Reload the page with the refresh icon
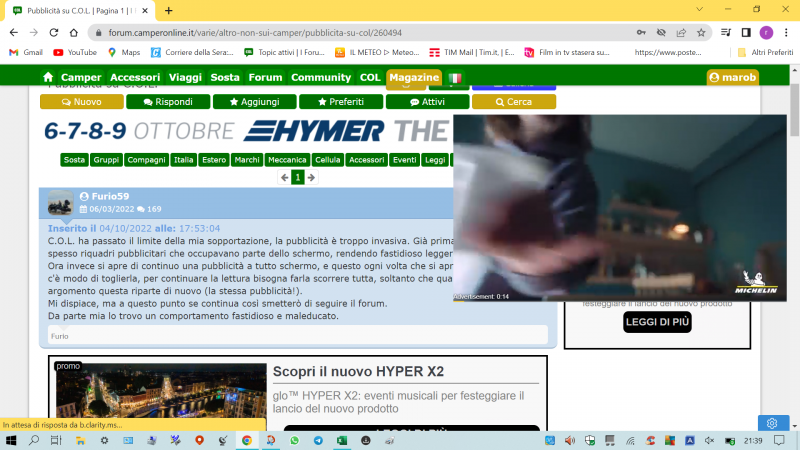The width and height of the screenshot is (800, 450). (54, 33)
